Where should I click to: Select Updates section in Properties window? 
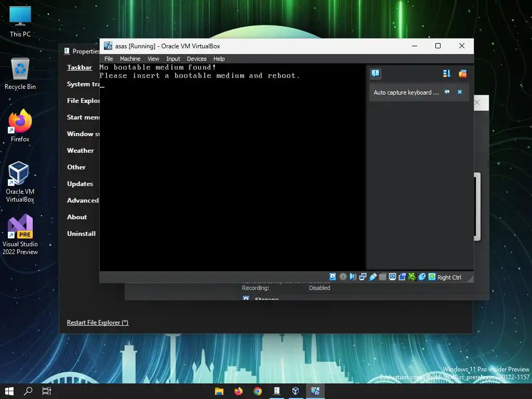pyautogui.click(x=80, y=183)
